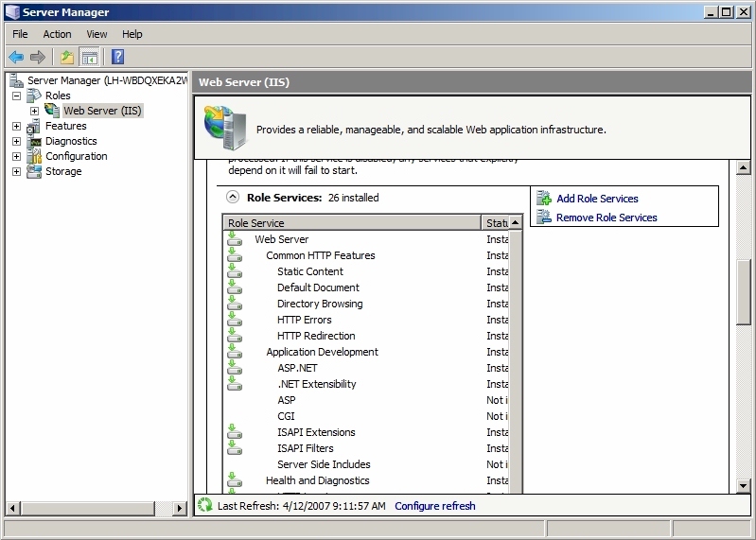Click the Status column header

495,223
